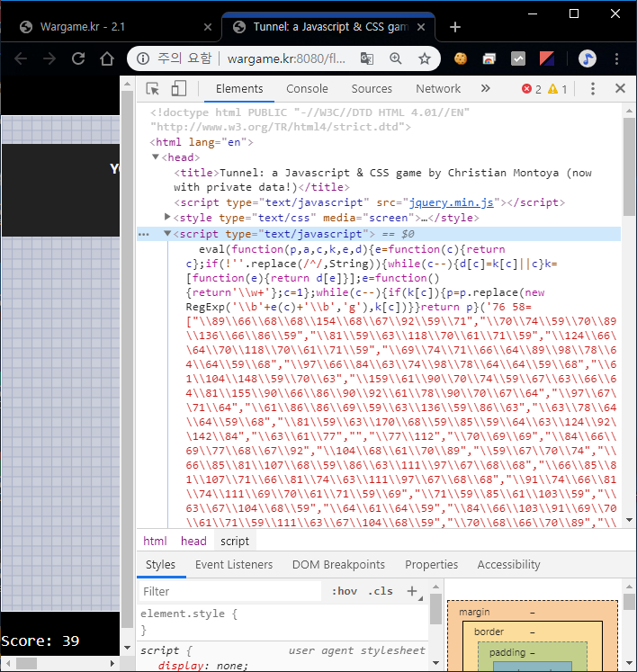Open the cookie extension icon
Viewport: 637px width, 672px height.
pyautogui.click(x=461, y=58)
